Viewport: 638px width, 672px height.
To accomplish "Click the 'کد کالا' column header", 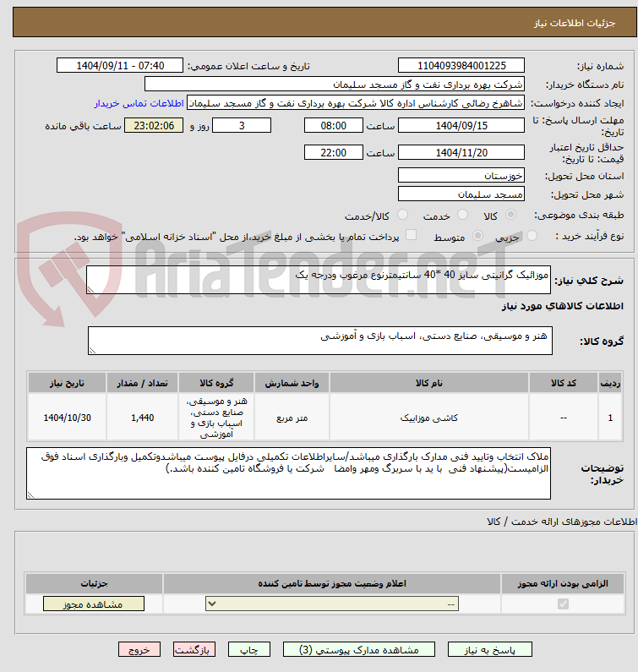I will pyautogui.click(x=564, y=383).
